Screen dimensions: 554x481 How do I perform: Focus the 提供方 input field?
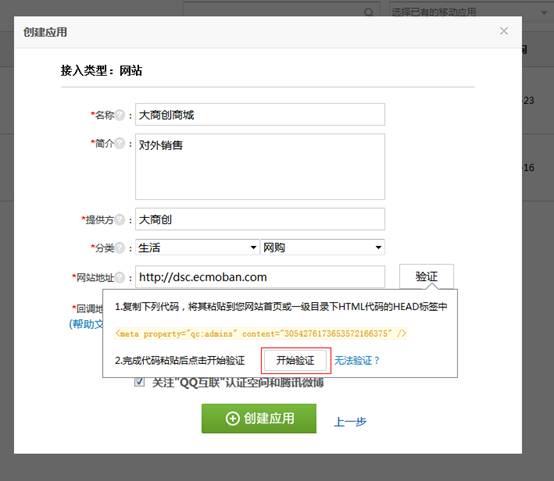260,219
